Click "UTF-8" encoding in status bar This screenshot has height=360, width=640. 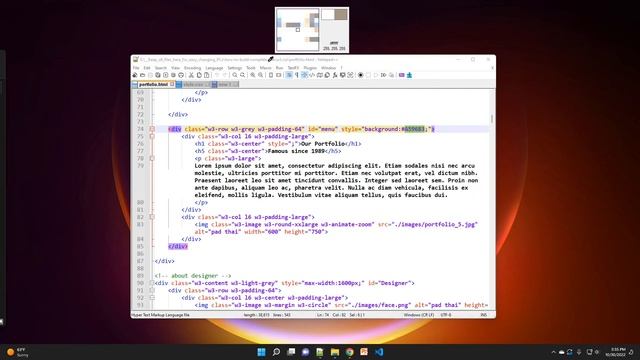(x=446, y=315)
